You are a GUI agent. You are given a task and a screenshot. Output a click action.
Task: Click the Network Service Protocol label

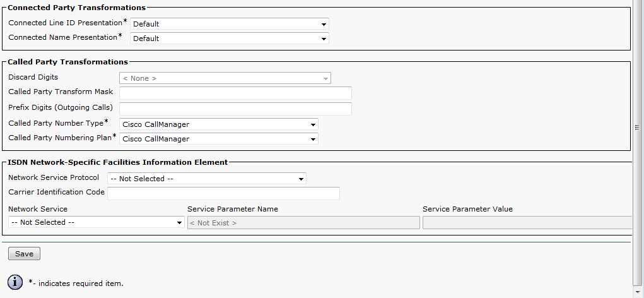tap(54, 177)
